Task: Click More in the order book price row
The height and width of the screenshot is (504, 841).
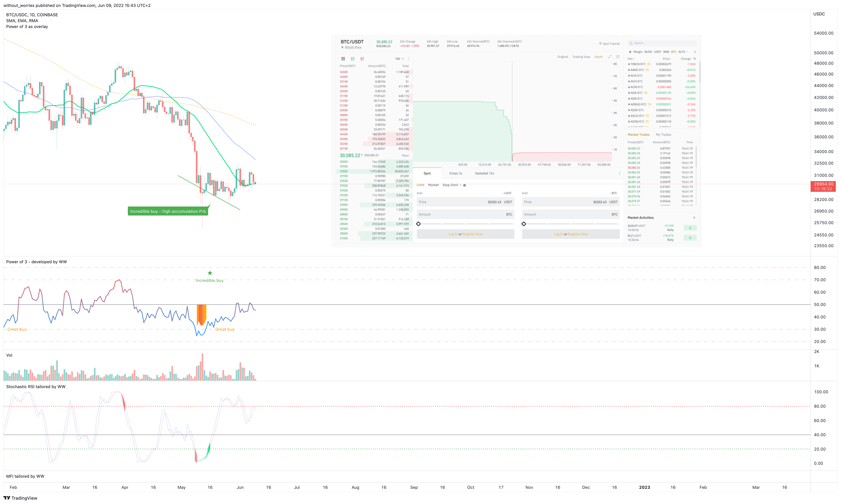Action: pyautogui.click(x=405, y=155)
